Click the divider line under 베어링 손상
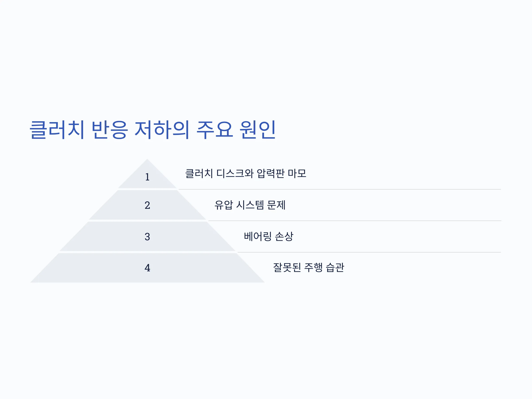The width and height of the screenshot is (532, 399). coord(370,252)
